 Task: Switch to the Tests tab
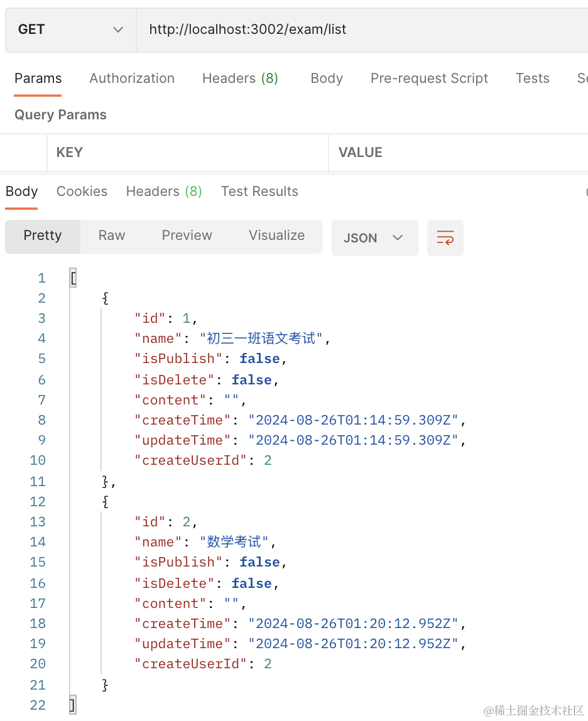click(x=532, y=79)
